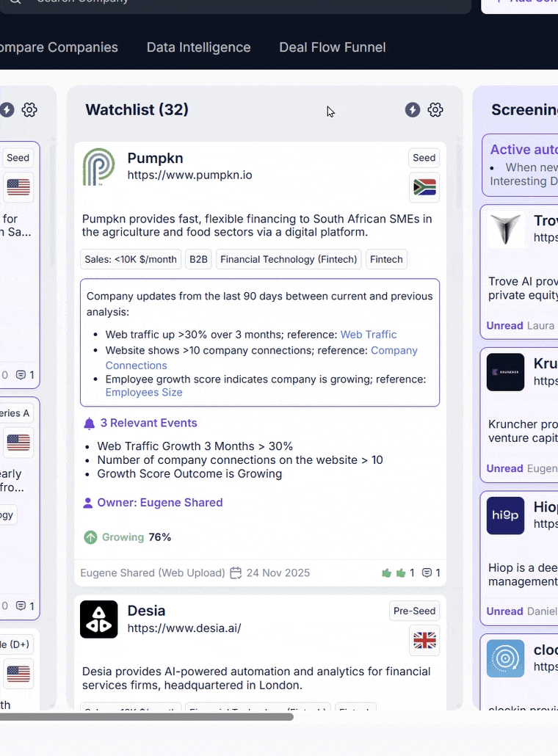Follow the Company Connections link
This screenshot has height=756, width=558.
[261, 357]
